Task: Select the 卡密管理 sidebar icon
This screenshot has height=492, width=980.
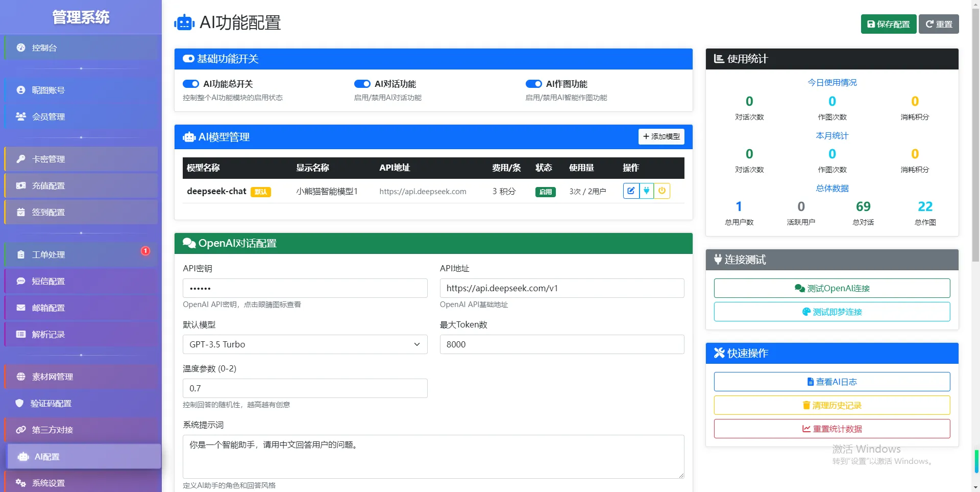Action: [x=20, y=159]
